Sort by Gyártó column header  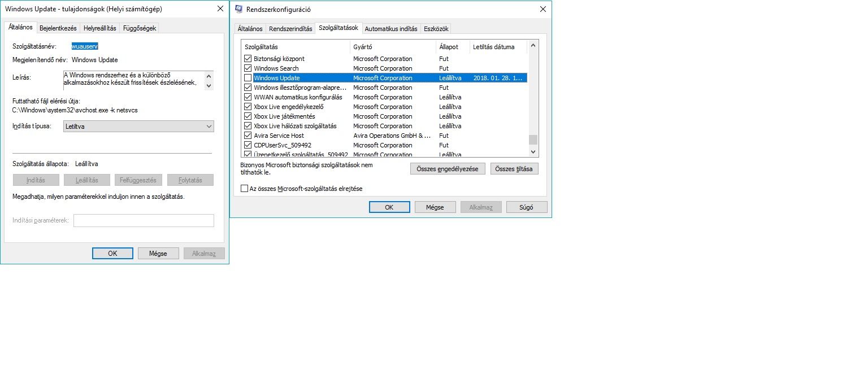click(393, 47)
